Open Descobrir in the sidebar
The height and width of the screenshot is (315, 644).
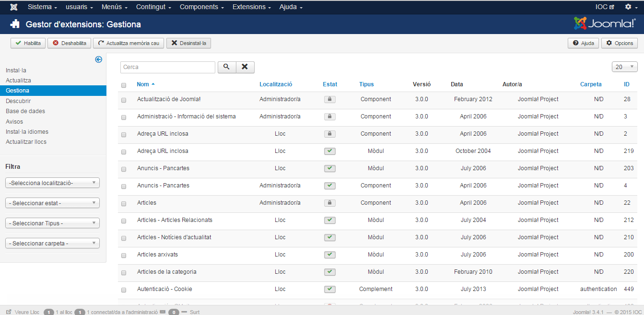click(18, 101)
